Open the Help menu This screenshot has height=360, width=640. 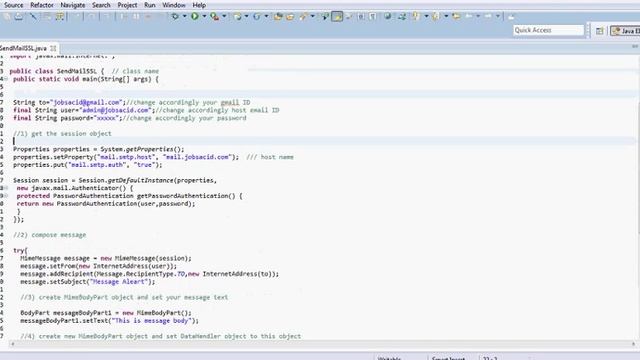click(199, 5)
